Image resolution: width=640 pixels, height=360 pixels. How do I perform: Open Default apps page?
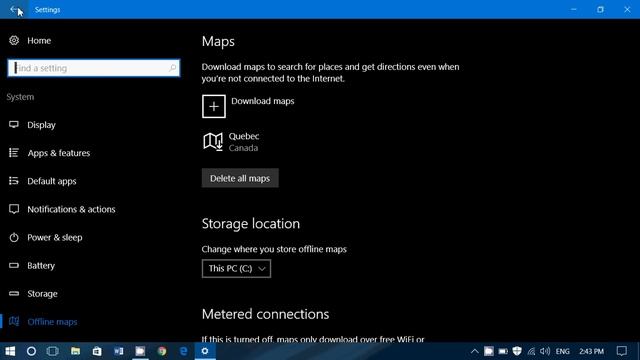click(52, 181)
